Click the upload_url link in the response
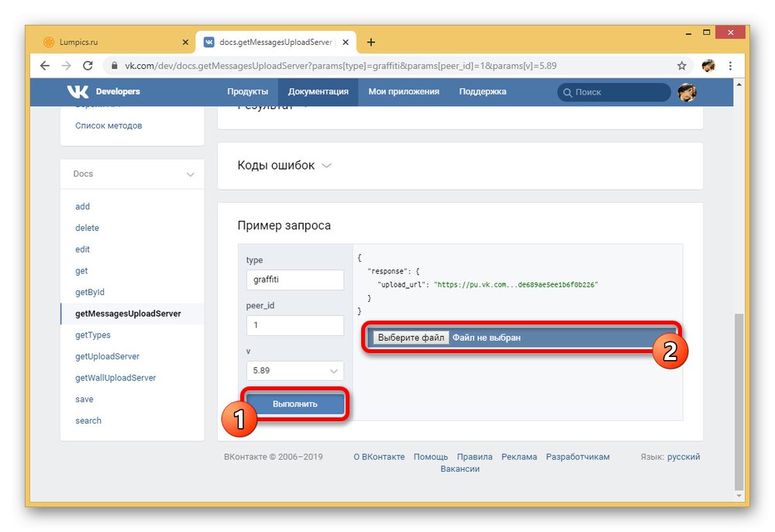Screen dimensions: 775x532 coord(516,284)
